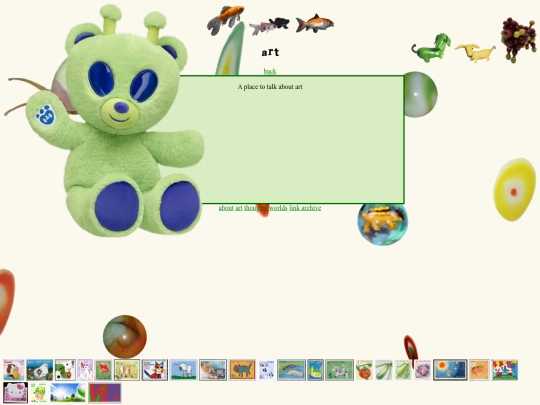Select the purple cabbage stamp
540x405 pixels.
[x=423, y=370]
